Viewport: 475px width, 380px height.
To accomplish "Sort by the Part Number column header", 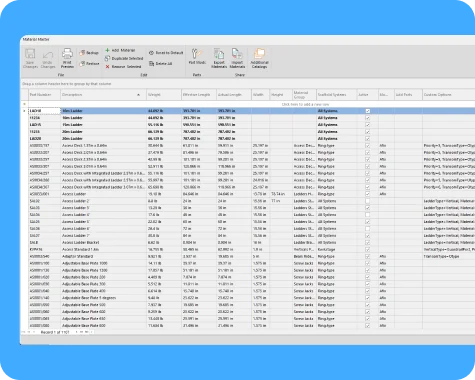I will (x=44, y=95).
